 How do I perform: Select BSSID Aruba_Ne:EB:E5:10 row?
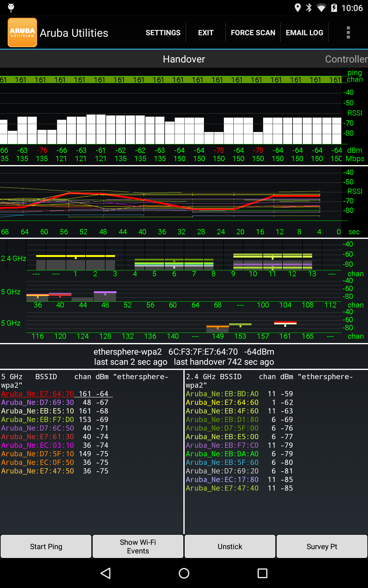55,411
